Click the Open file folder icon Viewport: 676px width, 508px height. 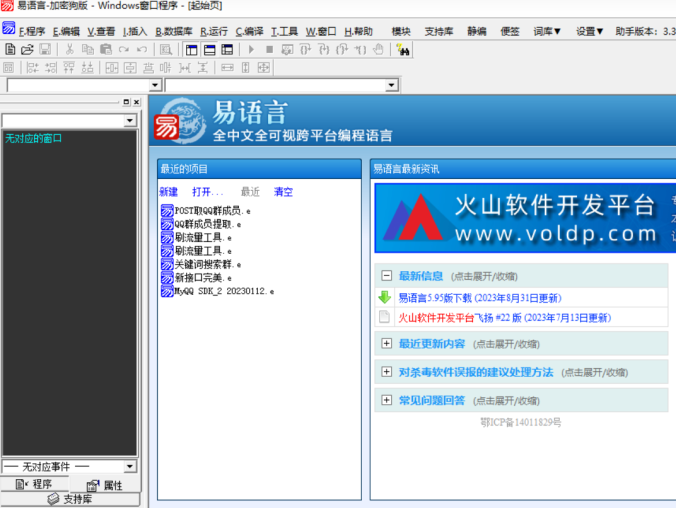pyautogui.click(x=27, y=49)
